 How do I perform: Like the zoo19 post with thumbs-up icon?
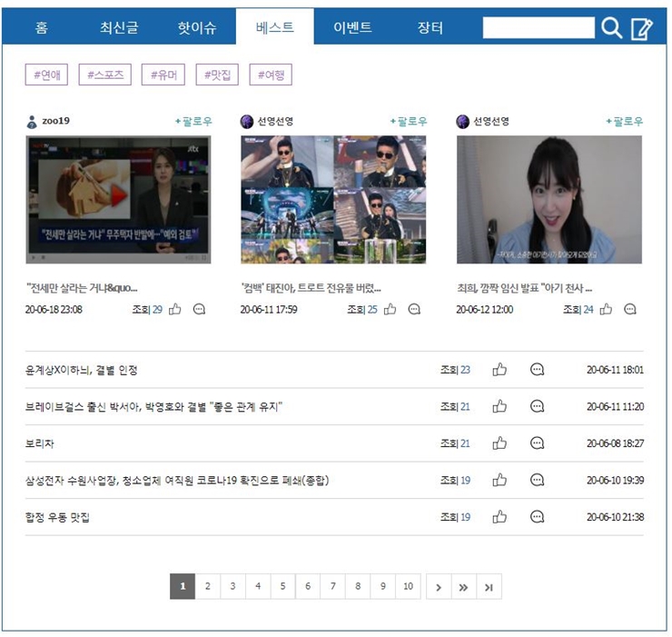pos(174,309)
